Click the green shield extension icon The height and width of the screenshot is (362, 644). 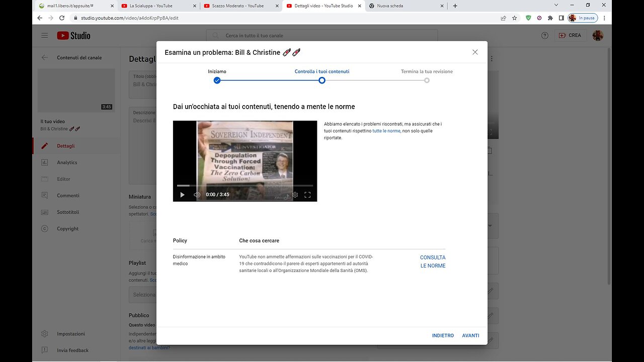coord(528,18)
